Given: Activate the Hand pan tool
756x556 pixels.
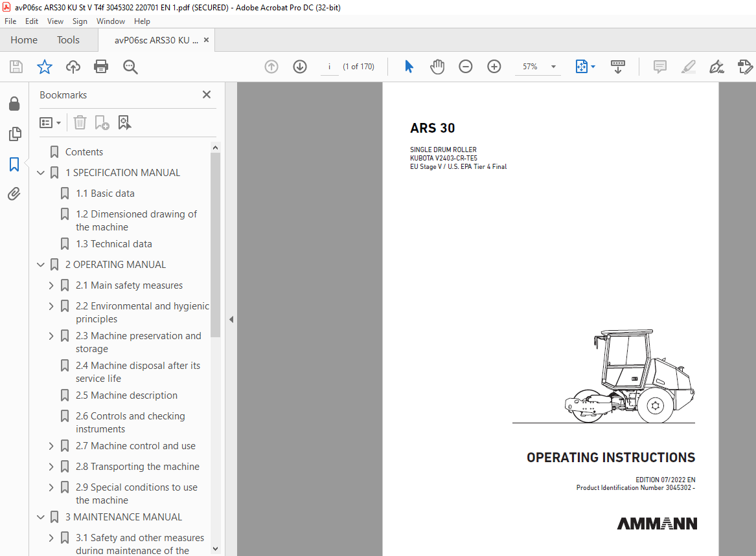Looking at the screenshot, I should point(437,67).
